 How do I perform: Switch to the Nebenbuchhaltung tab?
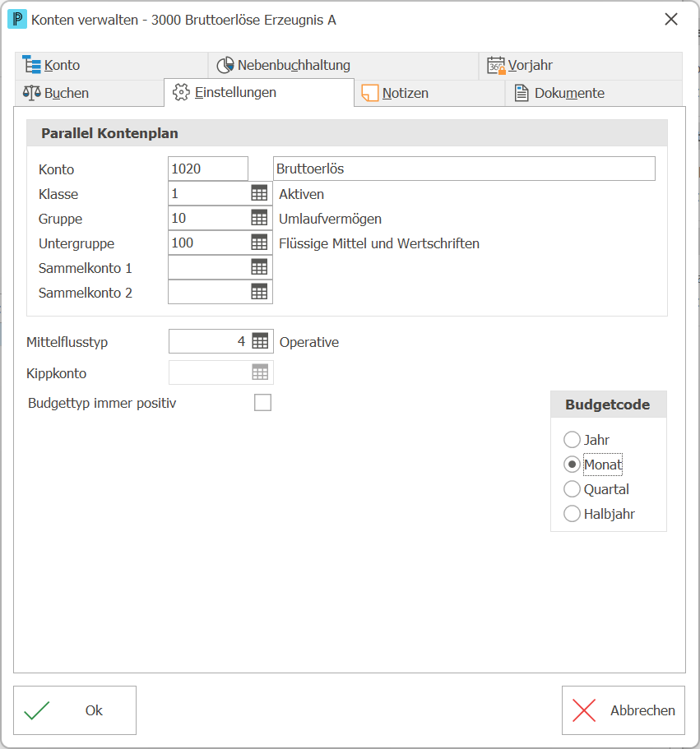[343, 66]
